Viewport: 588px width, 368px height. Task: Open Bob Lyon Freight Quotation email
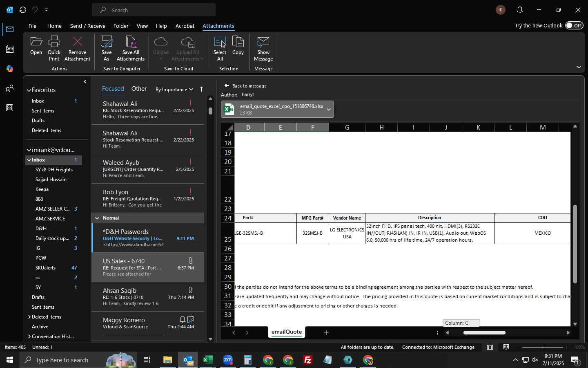(x=148, y=198)
